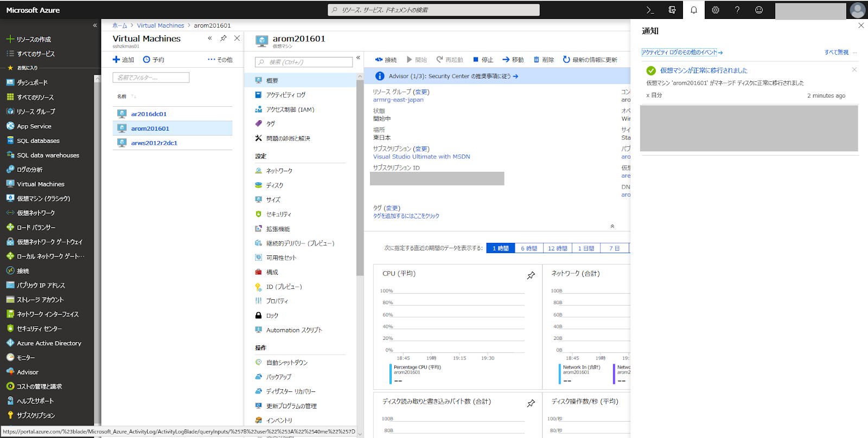Screen dimensions: 868x438
Task: Click the 移動 toolbar button
Action: tap(513, 60)
